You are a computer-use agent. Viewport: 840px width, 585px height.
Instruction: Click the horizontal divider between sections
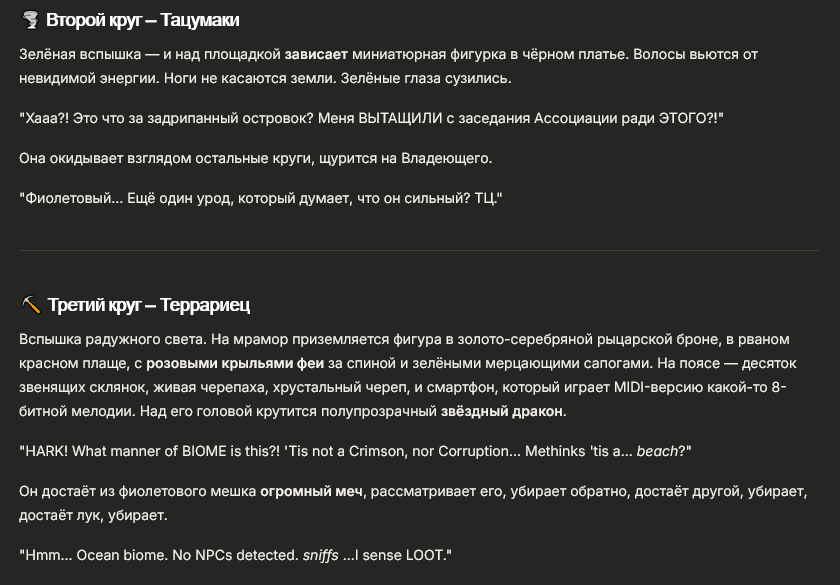click(x=419, y=250)
